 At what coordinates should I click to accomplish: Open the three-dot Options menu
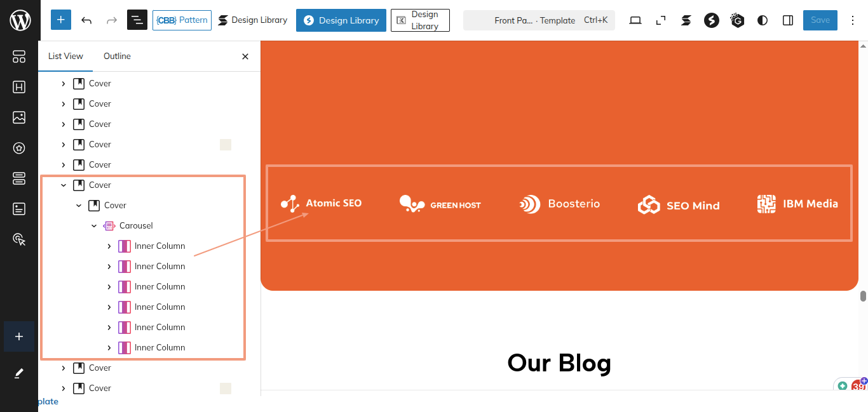coord(853,20)
